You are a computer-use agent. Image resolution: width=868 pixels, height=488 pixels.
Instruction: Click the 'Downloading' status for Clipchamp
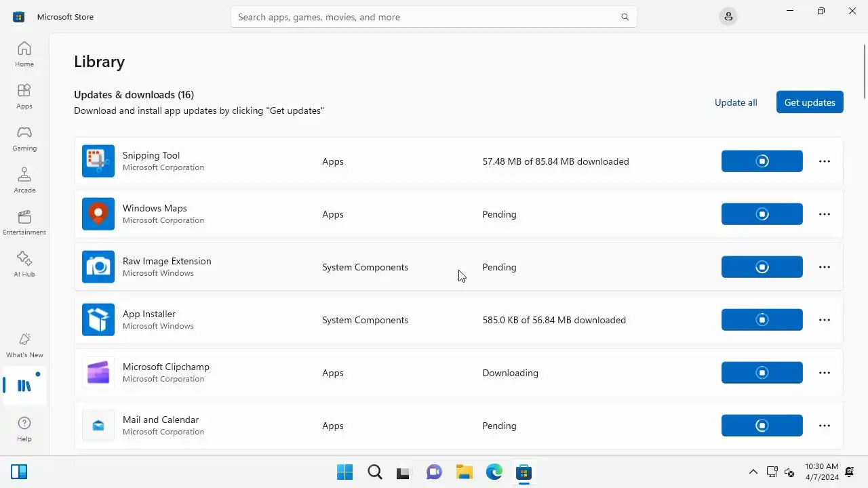coord(511,373)
